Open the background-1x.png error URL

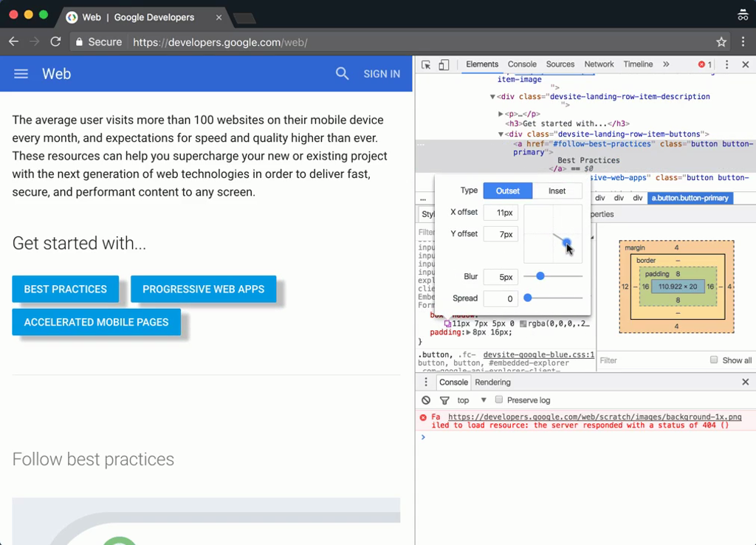594,417
